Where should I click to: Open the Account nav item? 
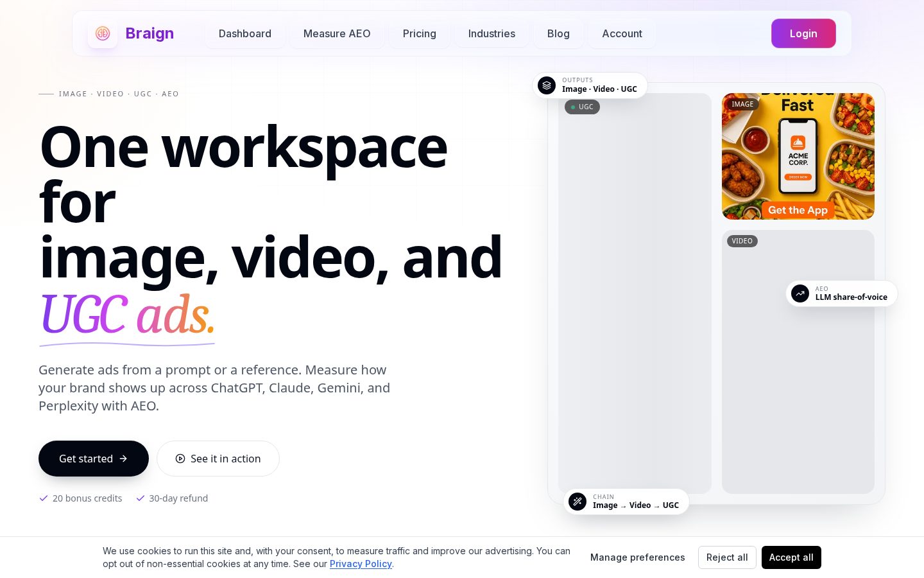pos(622,33)
